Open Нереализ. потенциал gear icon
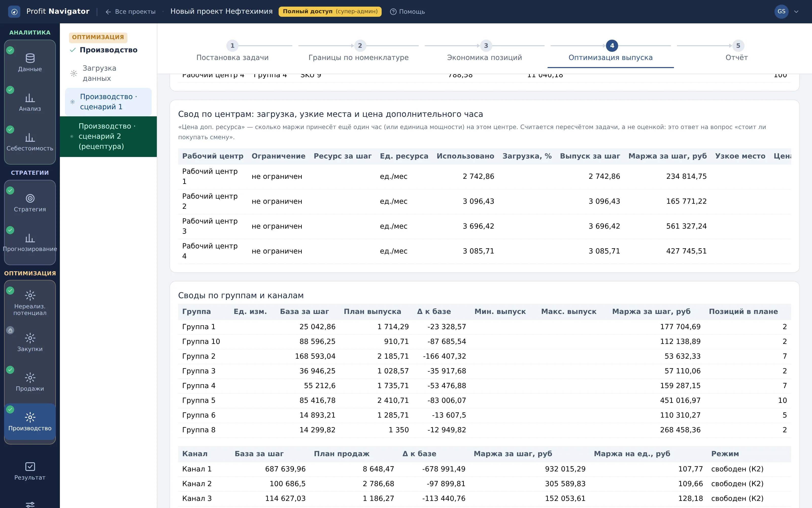This screenshot has height=508, width=812. coord(30,295)
